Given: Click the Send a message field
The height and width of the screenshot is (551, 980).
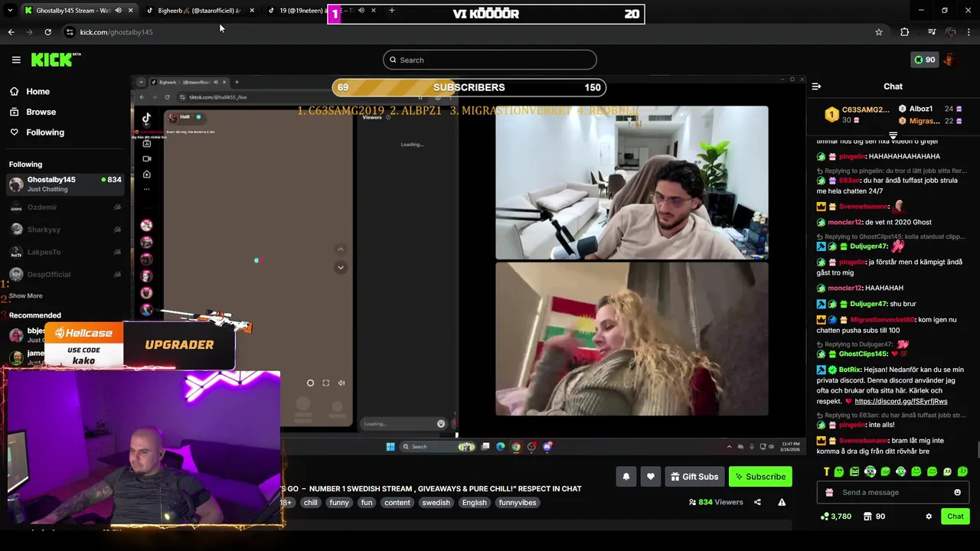Looking at the screenshot, I should pyautogui.click(x=894, y=493).
